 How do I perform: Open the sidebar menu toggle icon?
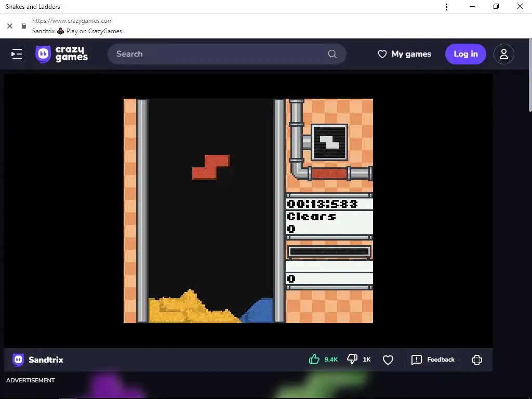(x=17, y=54)
